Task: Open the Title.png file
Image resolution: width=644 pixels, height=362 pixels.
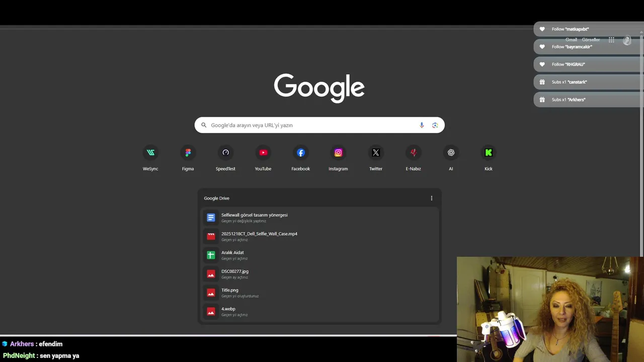Action: (x=319, y=293)
